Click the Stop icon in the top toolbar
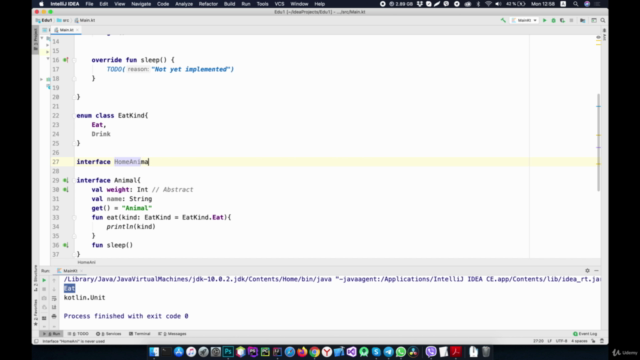Viewport: 640px width, 360px height. (571, 20)
